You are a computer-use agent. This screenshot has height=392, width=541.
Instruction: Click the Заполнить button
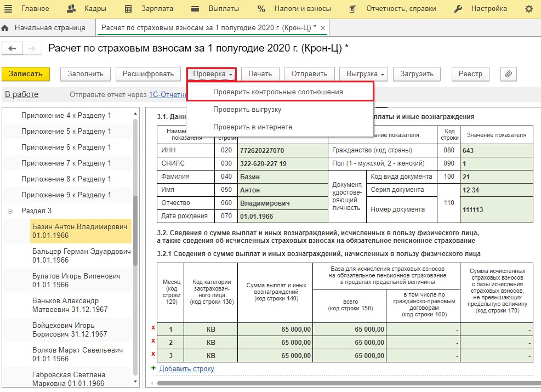[x=86, y=74]
